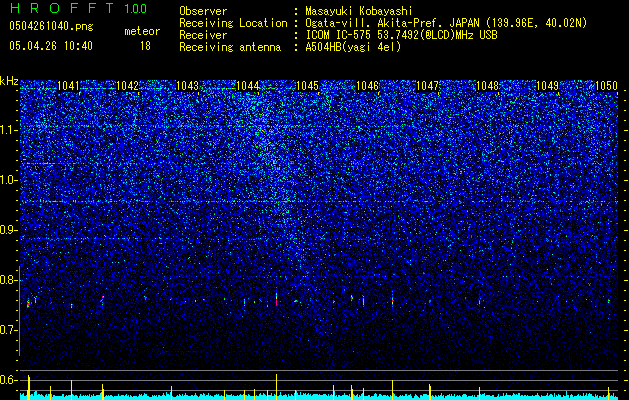Viewport: 629px width, 400px height.
Task: Click frequency axis label 0.7
Action: tap(9, 330)
